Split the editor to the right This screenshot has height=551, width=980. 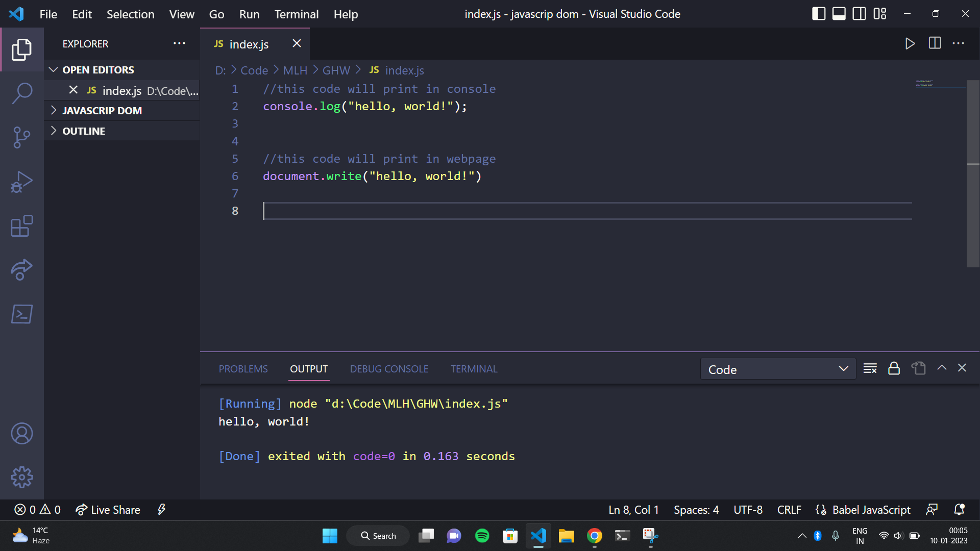point(935,43)
